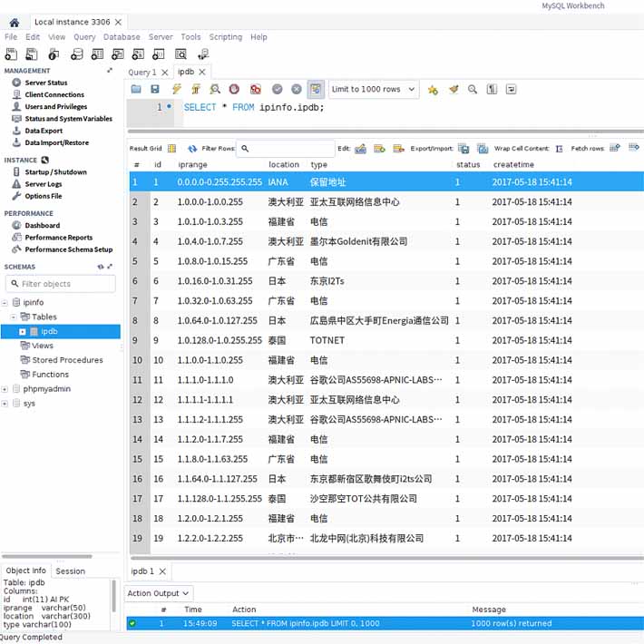Click the Filter objects schema field
This screenshot has width=644, height=644.
tap(61, 284)
